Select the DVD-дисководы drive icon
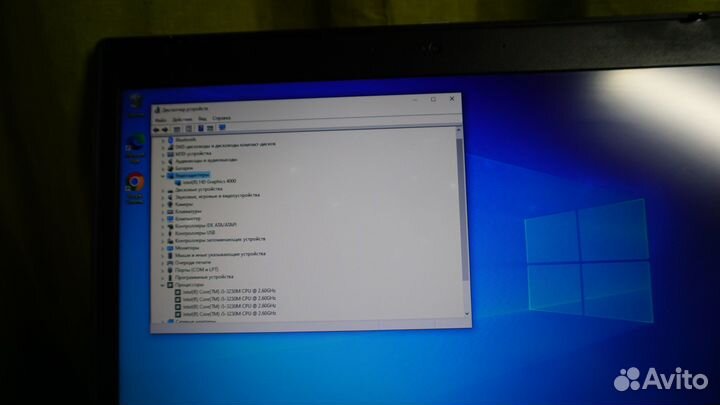The image size is (720, 405). pyautogui.click(x=170, y=147)
